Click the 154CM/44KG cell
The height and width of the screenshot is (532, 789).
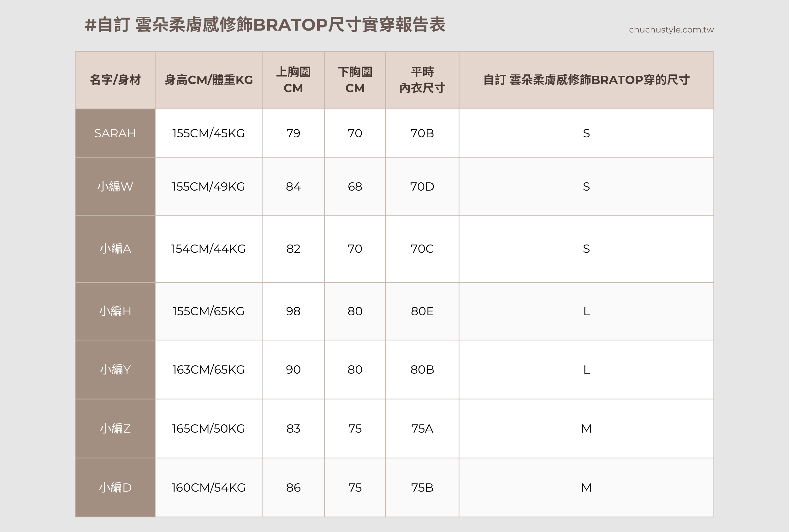click(209, 249)
